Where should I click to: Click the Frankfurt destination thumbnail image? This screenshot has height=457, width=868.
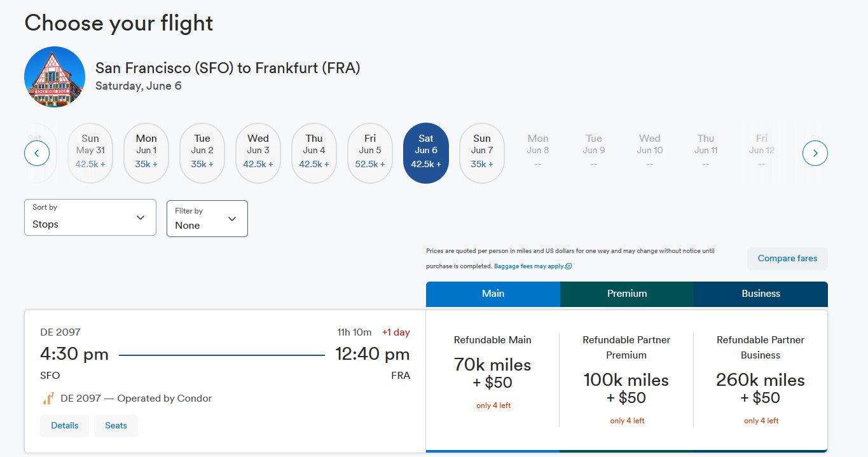(55, 77)
